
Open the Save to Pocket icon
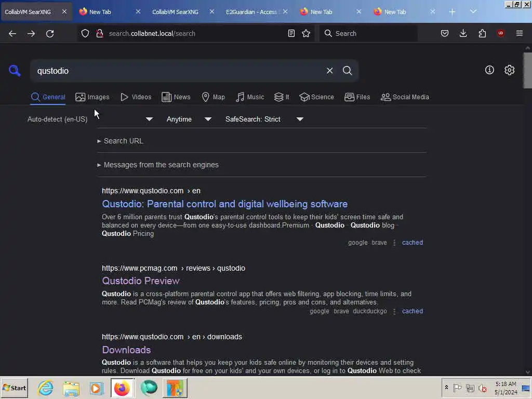[445, 33]
